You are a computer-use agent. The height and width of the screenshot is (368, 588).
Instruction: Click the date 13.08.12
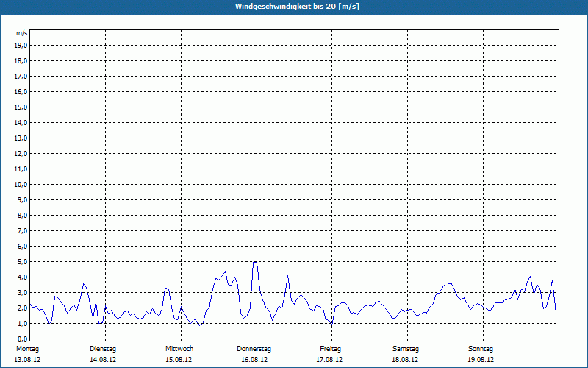[x=27, y=360]
